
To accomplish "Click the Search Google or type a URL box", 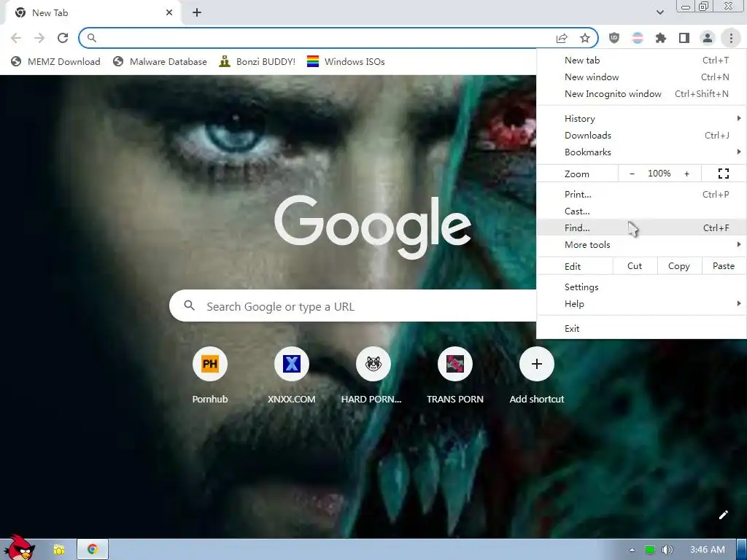I will pos(352,306).
